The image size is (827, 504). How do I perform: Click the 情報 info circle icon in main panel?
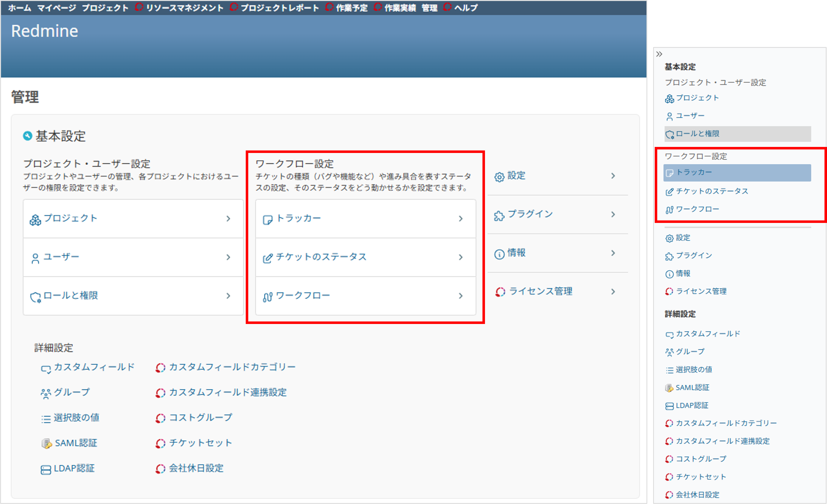(x=500, y=254)
